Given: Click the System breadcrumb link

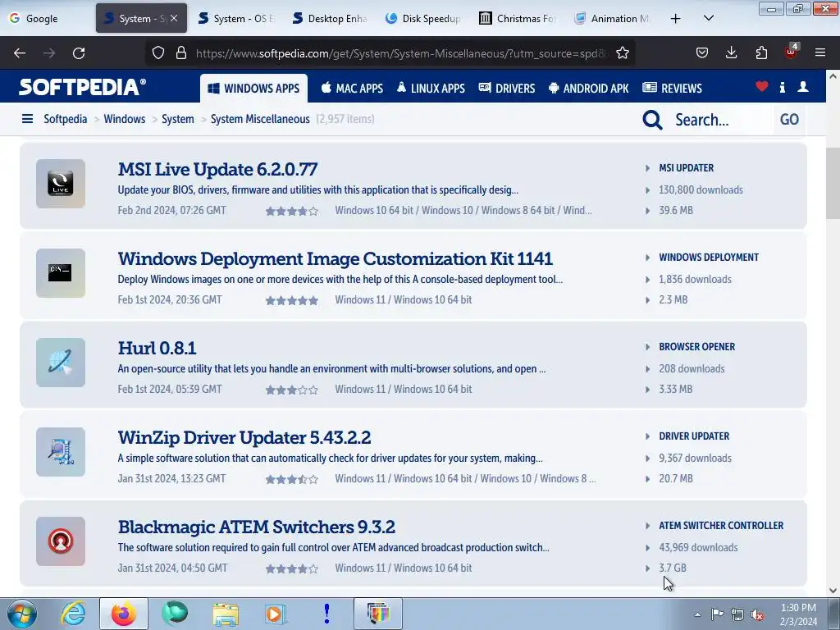Looking at the screenshot, I should (x=178, y=119).
